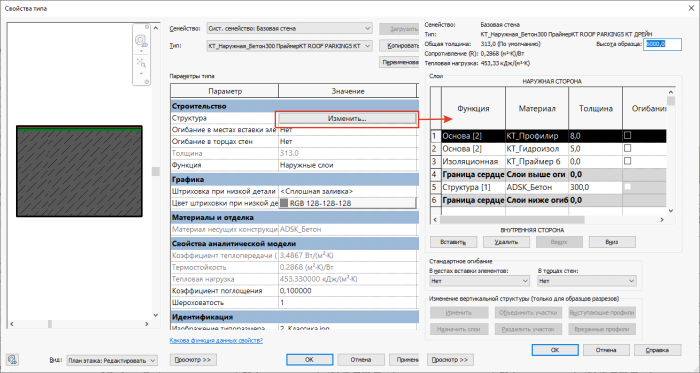The height and width of the screenshot is (373, 700).
Task: Click the preview pane vertical scrollbar thumb
Action: point(155,171)
